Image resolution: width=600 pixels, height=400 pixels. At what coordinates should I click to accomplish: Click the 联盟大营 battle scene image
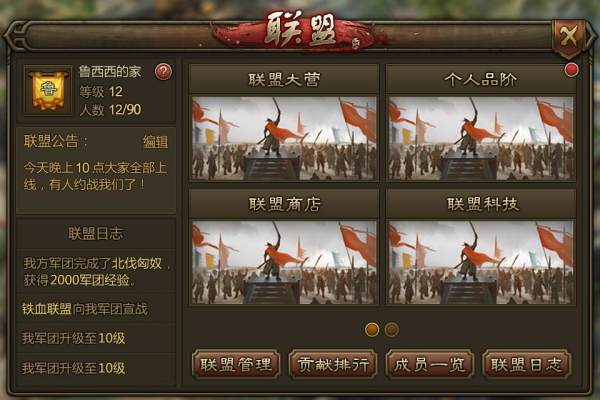(284, 138)
